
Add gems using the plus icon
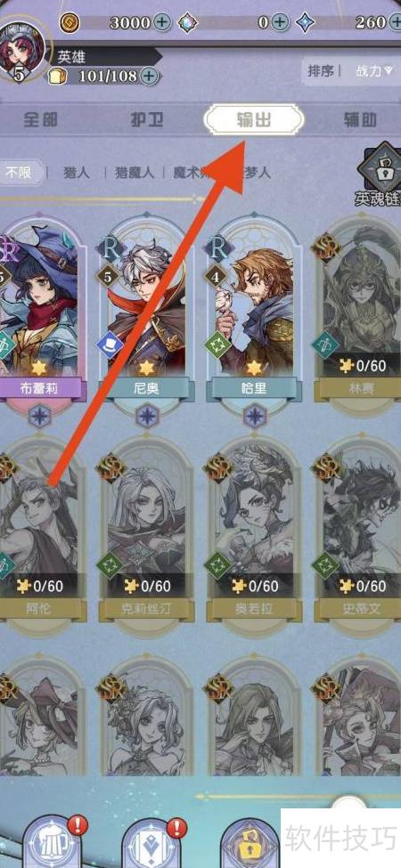pos(282,22)
